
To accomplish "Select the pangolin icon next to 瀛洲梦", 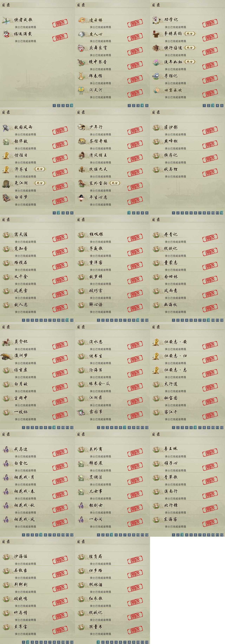I will (6, 356).
